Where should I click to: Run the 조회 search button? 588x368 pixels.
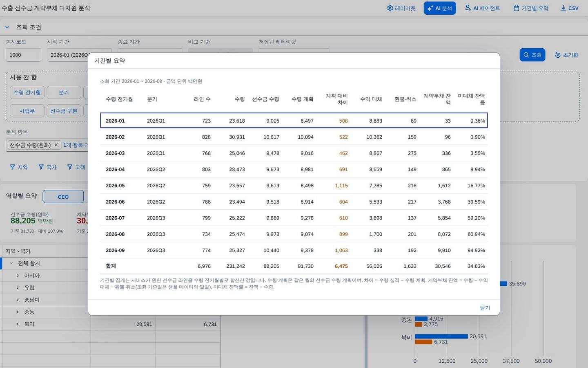[x=532, y=55]
